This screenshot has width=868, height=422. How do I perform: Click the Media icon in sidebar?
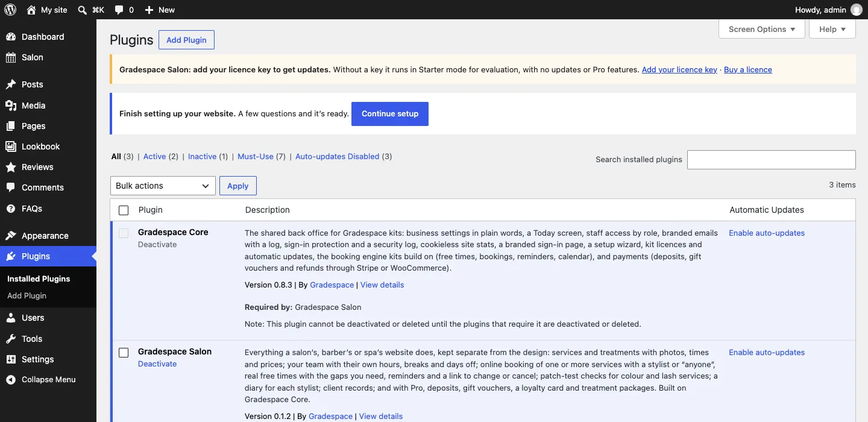click(11, 105)
